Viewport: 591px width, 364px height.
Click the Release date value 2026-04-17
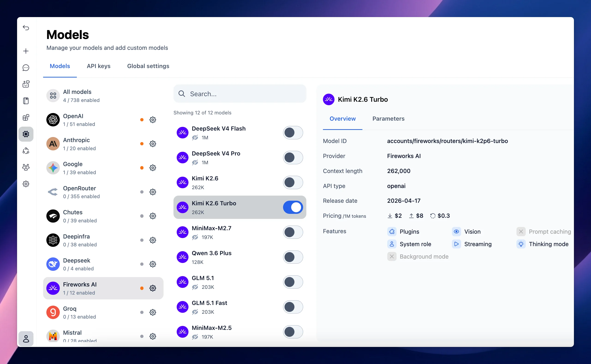404,200
